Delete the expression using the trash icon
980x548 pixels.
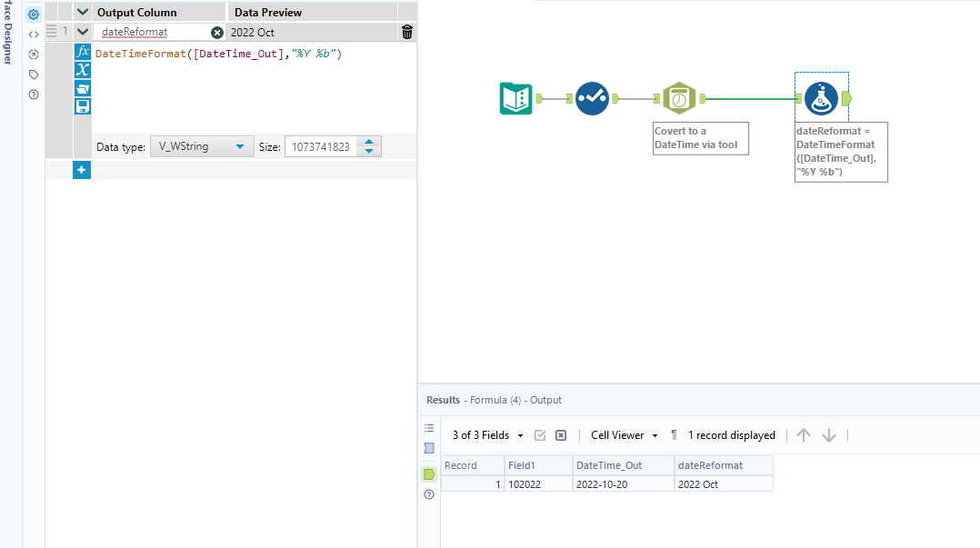tap(406, 31)
